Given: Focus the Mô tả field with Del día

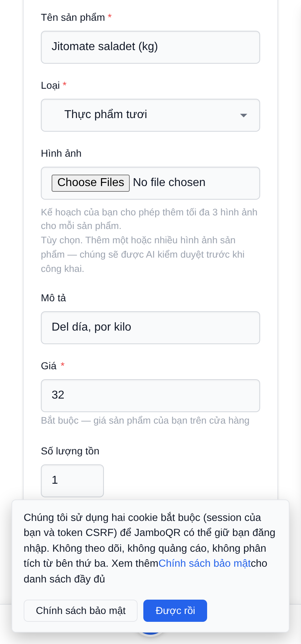Looking at the screenshot, I should pyautogui.click(x=150, y=328).
